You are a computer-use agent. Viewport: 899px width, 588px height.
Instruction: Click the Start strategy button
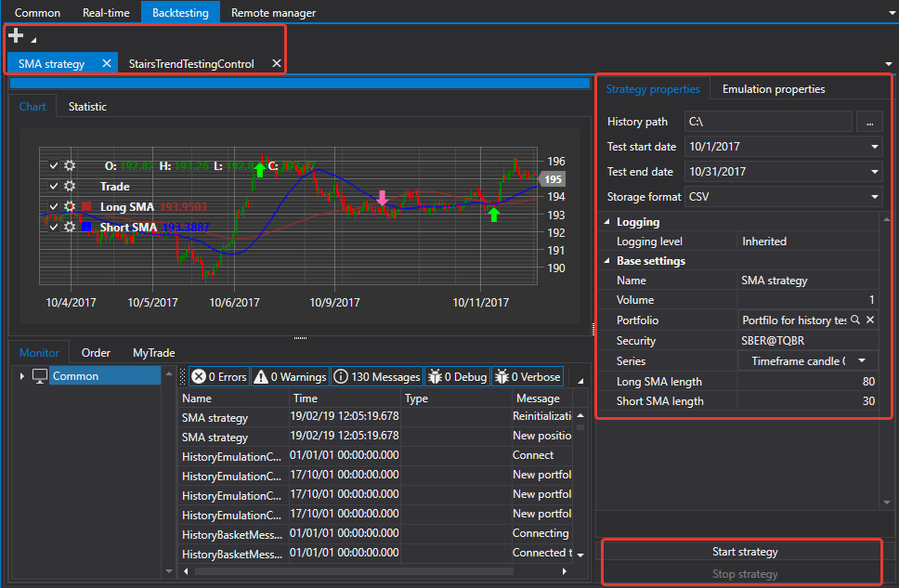745,551
